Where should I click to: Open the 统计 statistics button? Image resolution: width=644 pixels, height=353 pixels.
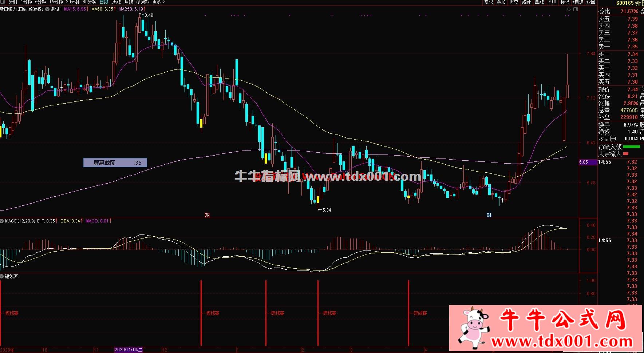[527, 2]
